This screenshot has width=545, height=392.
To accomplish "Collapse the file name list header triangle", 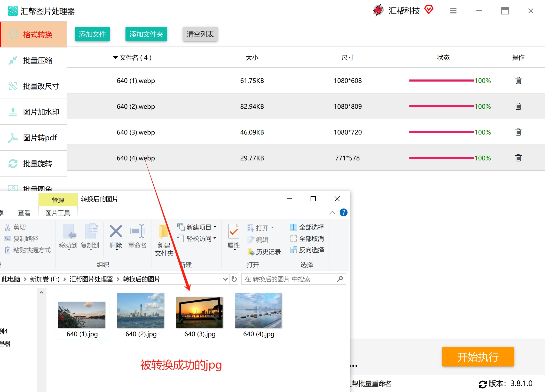I will pyautogui.click(x=115, y=58).
